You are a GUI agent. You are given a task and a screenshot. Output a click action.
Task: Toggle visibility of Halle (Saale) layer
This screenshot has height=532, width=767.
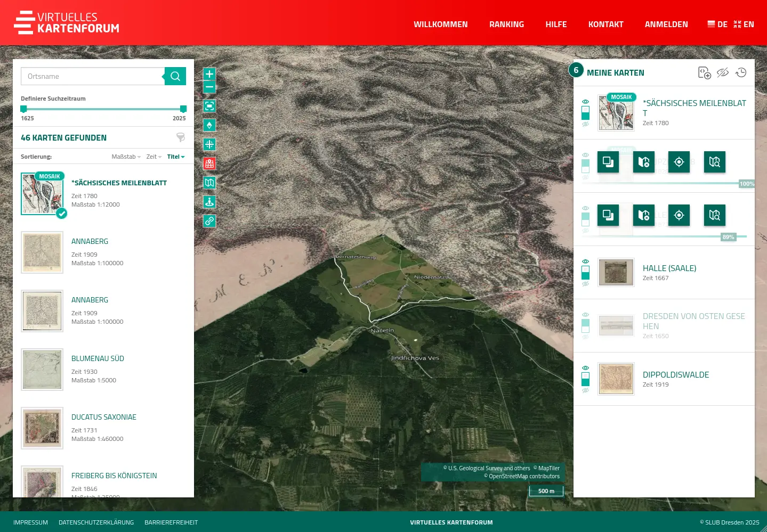(x=585, y=273)
